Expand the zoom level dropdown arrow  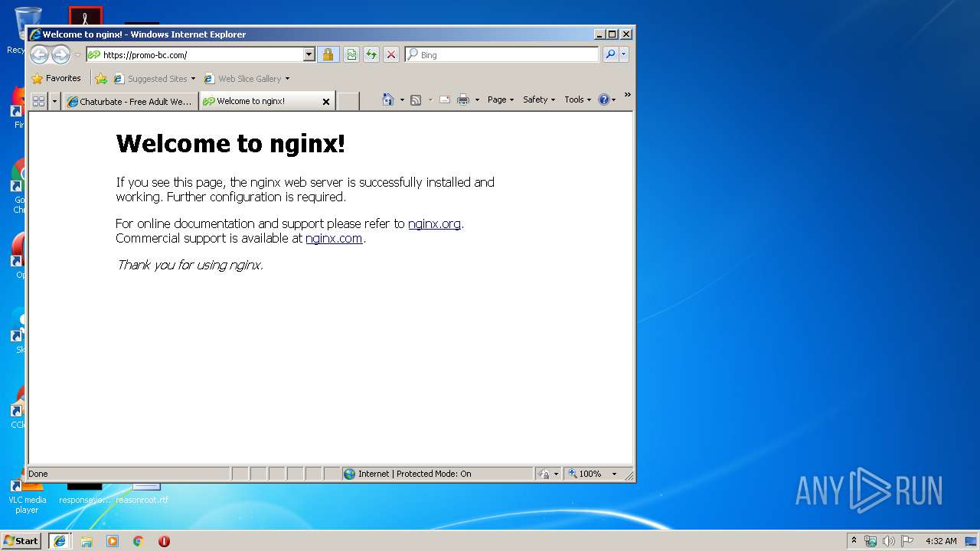614,474
